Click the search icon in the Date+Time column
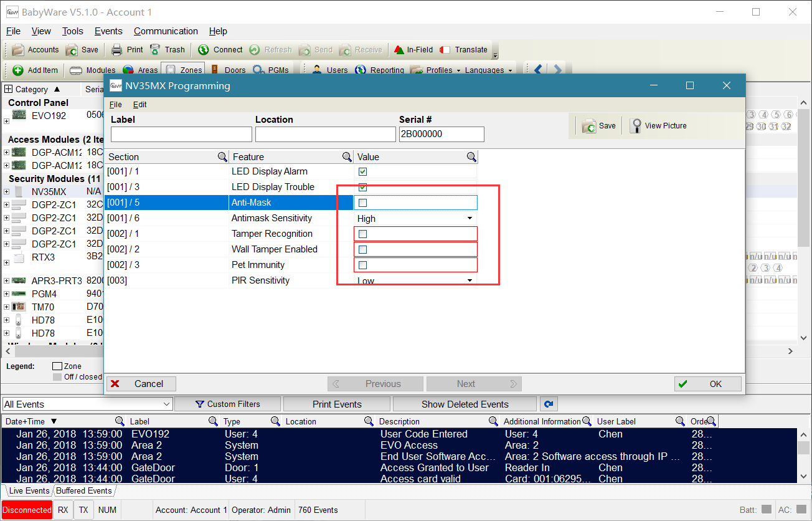Image resolution: width=812 pixels, height=521 pixels. pos(120,421)
